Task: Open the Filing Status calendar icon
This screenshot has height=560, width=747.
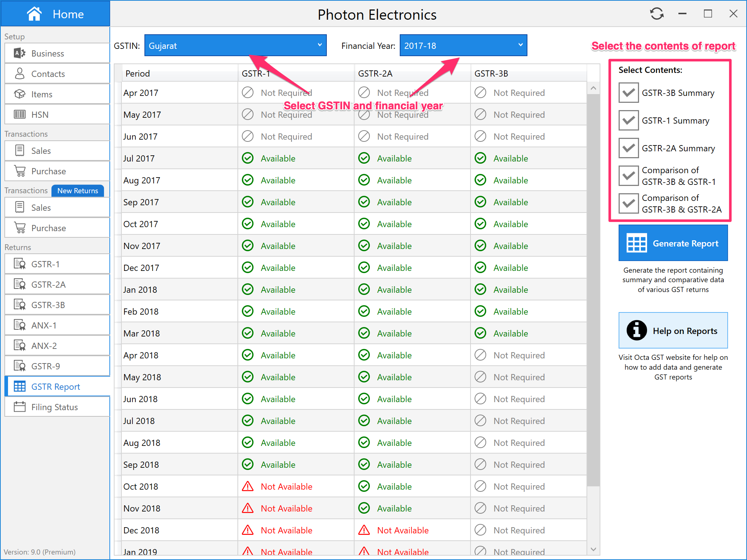Action: click(x=19, y=407)
